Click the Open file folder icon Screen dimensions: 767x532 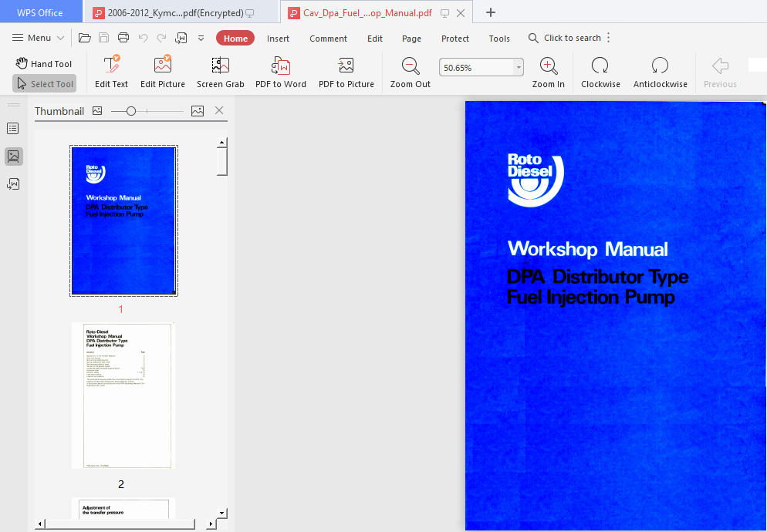(x=85, y=38)
